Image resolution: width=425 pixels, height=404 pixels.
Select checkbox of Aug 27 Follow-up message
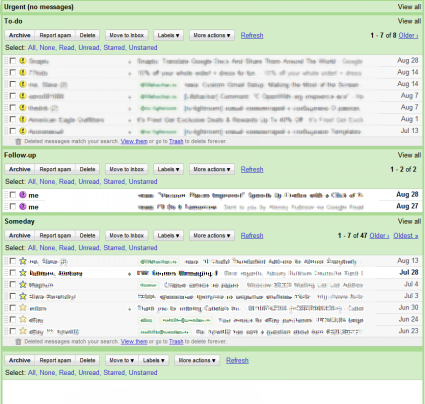click(x=13, y=207)
